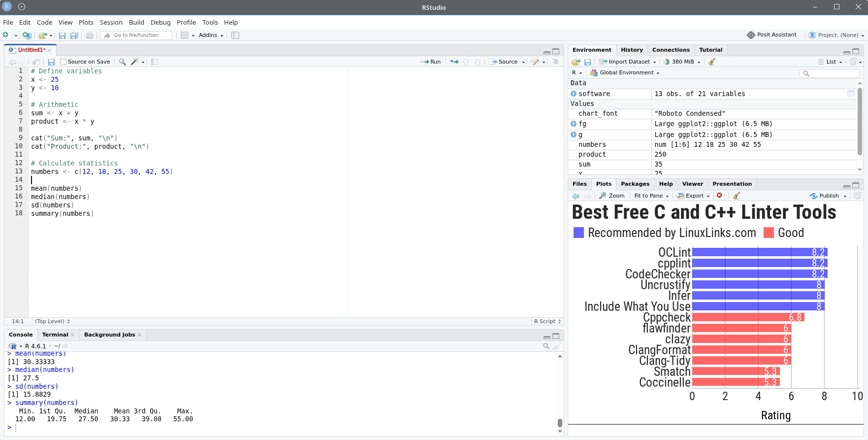Open an existing file from toolbar
This screenshot has height=440, width=868.
(43, 35)
